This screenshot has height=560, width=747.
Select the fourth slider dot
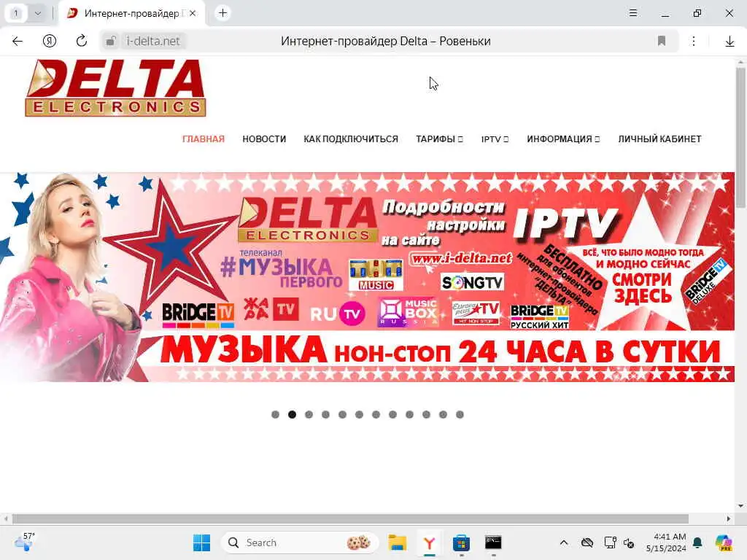[325, 415]
